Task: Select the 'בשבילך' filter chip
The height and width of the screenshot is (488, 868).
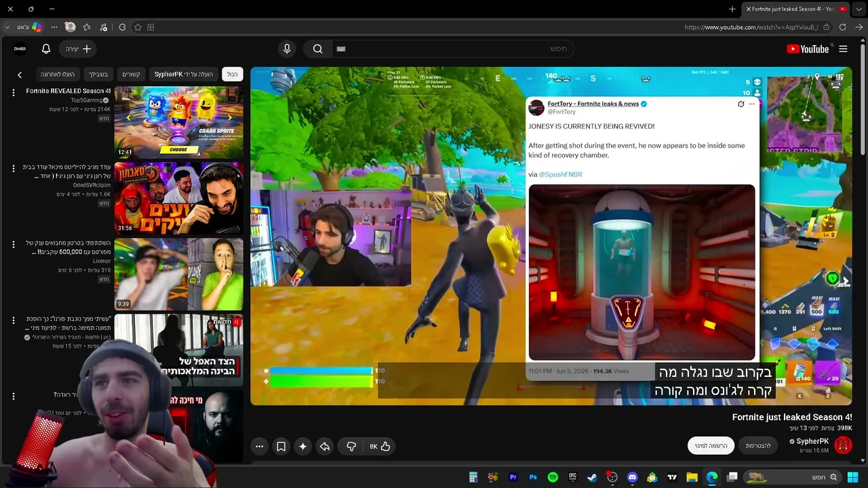Action: click(98, 74)
